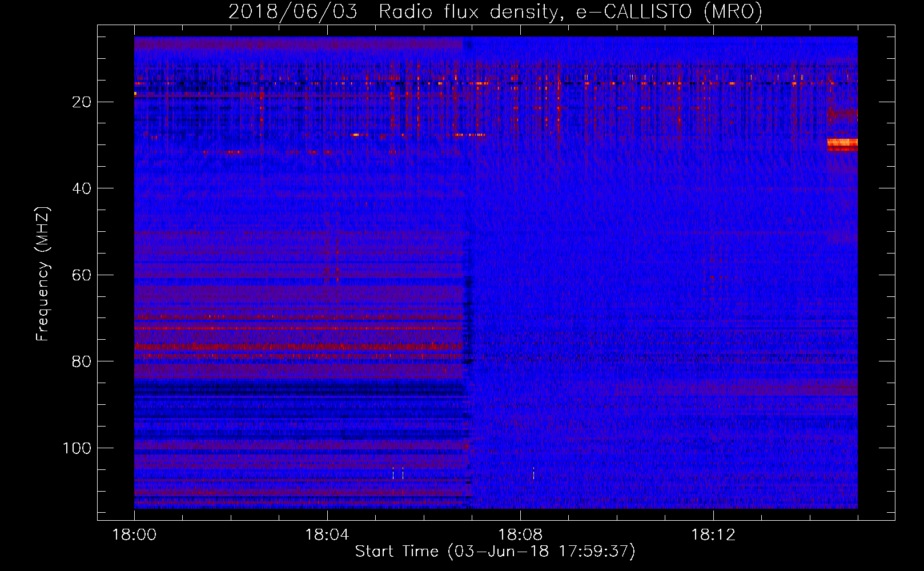This screenshot has height=571, width=924.
Task: Click the 'Start Time (03-Jun-18 17:59:37)' label
Action: point(495,551)
